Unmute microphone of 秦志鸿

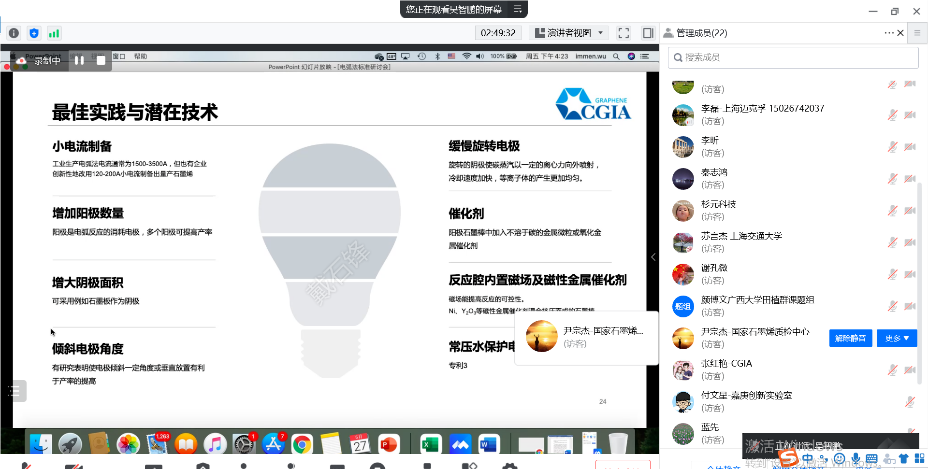pyautogui.click(x=892, y=178)
